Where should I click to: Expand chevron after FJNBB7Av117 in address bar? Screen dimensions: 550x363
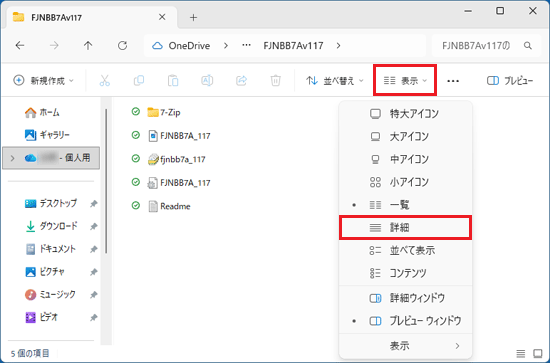(338, 46)
